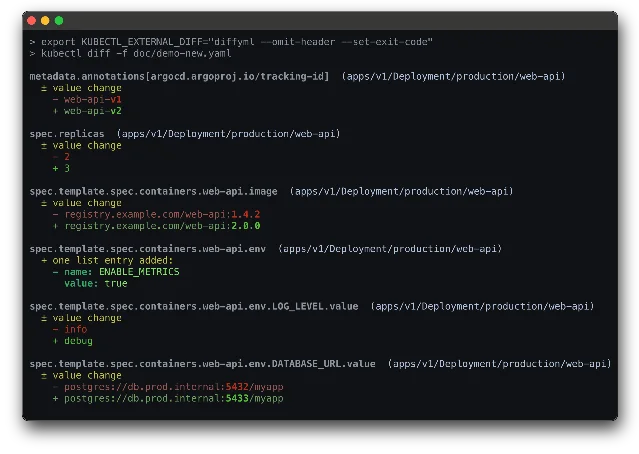Click the yellow minimize window button
Viewport: 639px width, 454px height.
tap(45, 21)
